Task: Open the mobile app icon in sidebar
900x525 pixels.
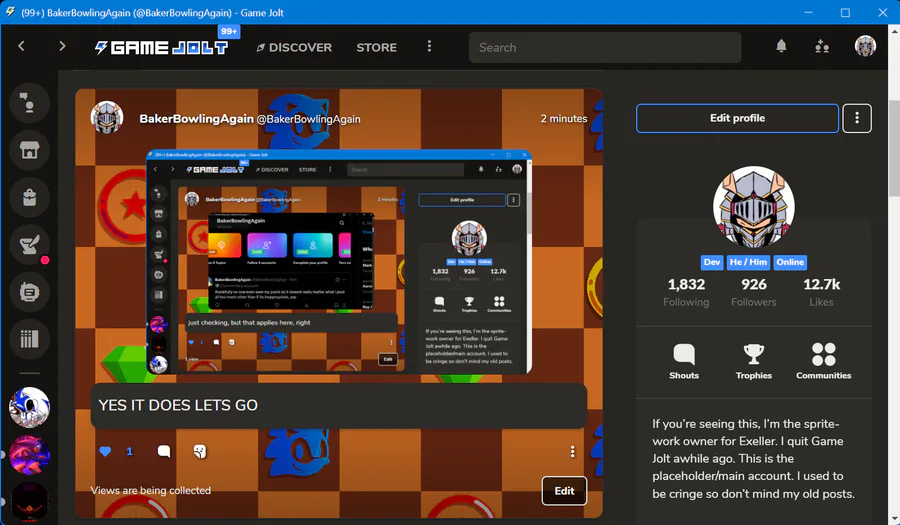Action: coord(29,292)
